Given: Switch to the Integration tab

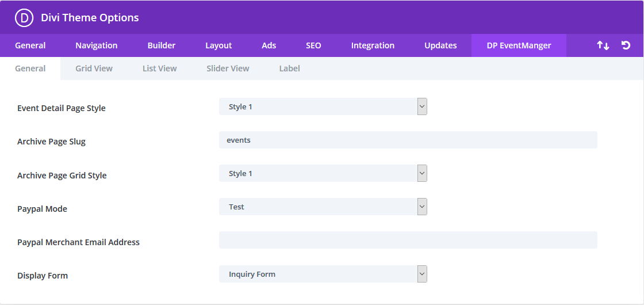Looking at the screenshot, I should [373, 45].
